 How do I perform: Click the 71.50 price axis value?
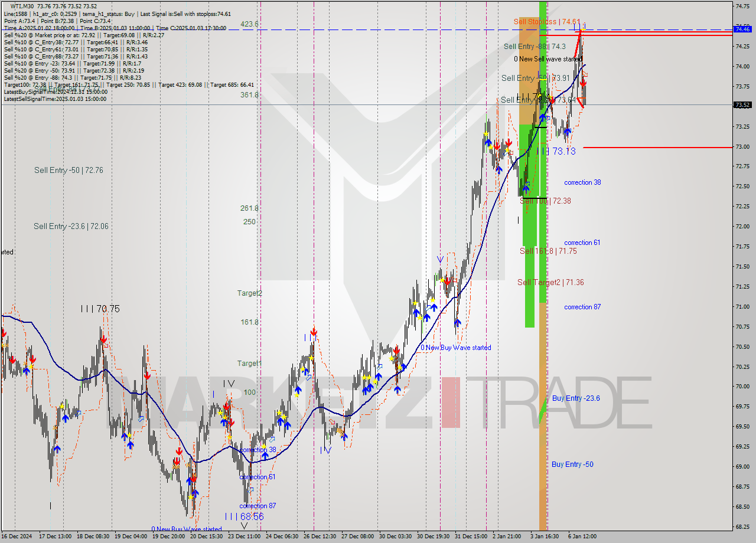742,266
